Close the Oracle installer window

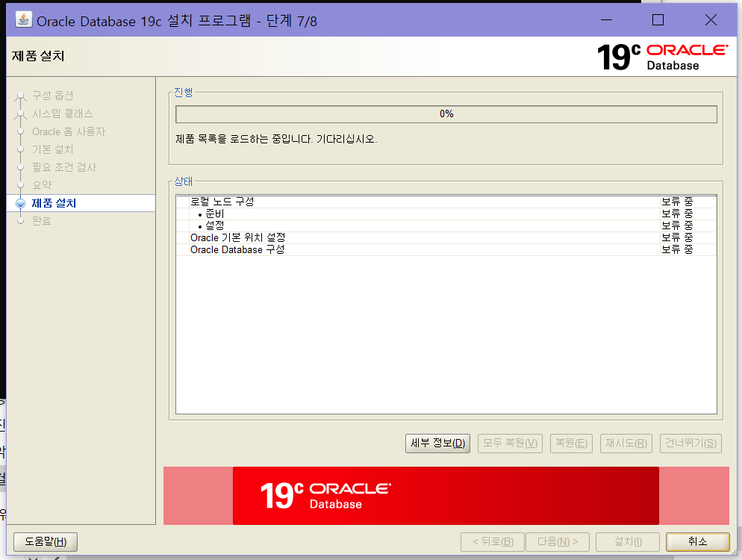[711, 20]
